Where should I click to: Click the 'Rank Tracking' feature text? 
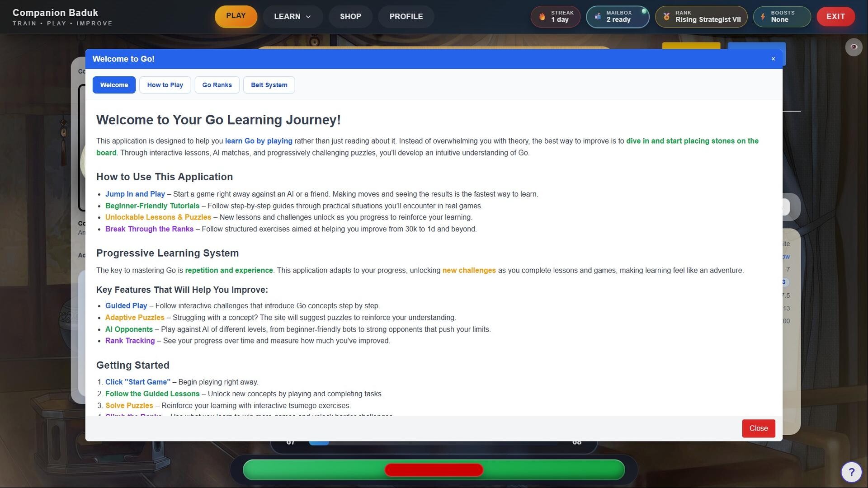(130, 341)
